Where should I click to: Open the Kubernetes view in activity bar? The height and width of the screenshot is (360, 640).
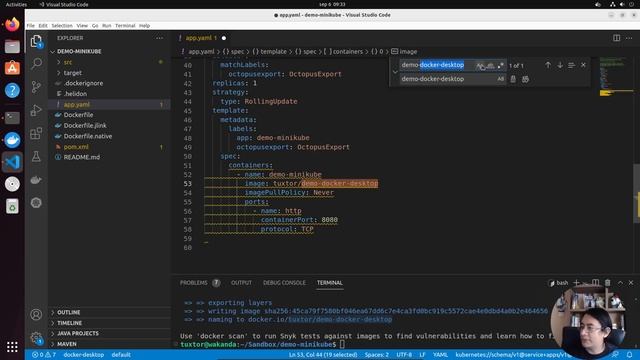coord(36,203)
